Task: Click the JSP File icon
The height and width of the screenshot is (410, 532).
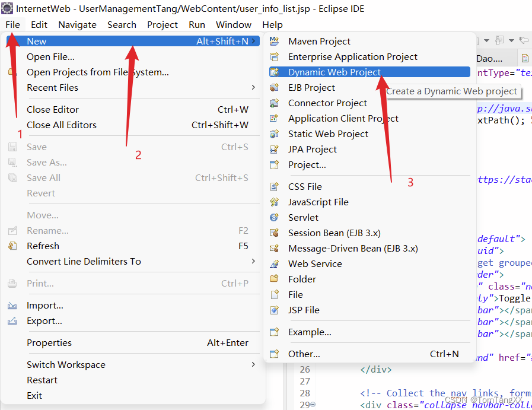Action: click(274, 310)
